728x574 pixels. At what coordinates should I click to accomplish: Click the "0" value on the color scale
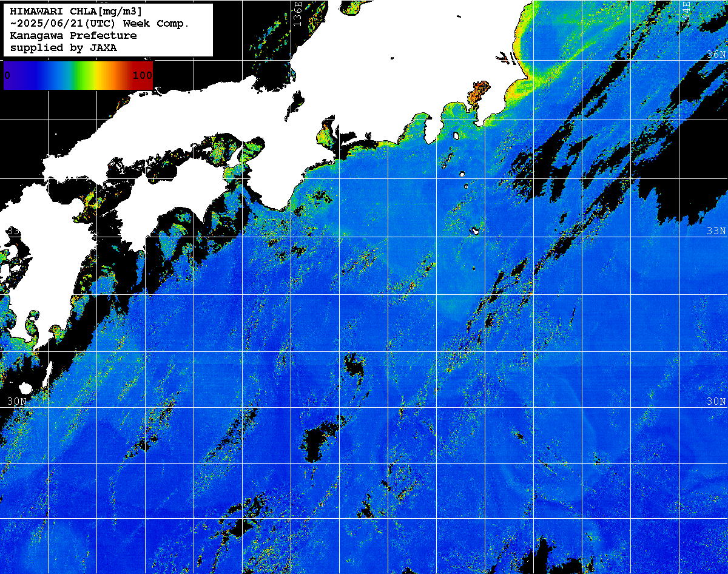pos(7,76)
